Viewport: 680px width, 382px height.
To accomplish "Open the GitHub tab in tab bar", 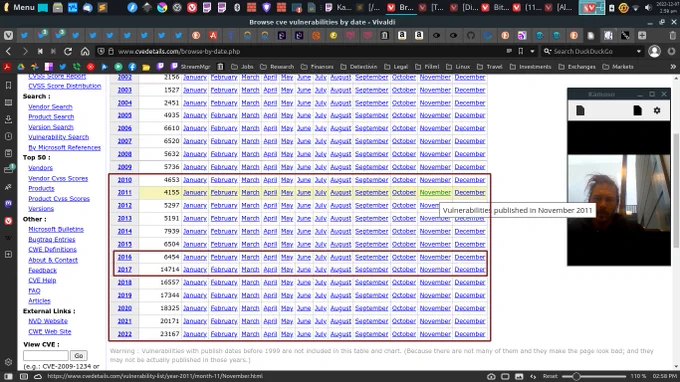I will point(471,36).
